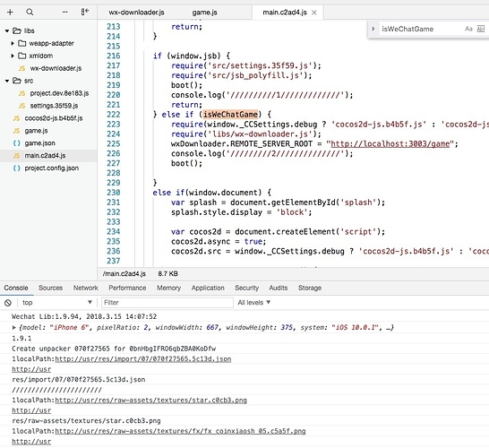Click the plus icon to add new file
The width and height of the screenshot is (489, 448).
click(10, 13)
